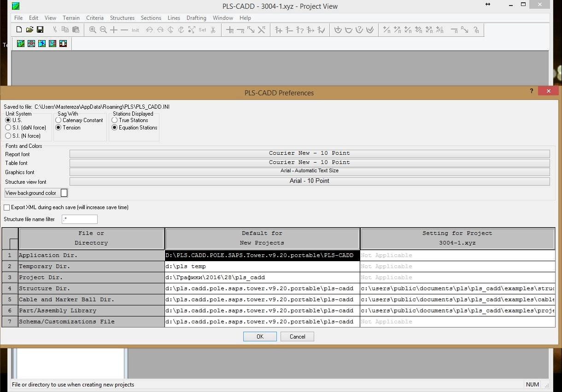
Task: Click the Open file folder icon
Action: [x=29, y=30]
